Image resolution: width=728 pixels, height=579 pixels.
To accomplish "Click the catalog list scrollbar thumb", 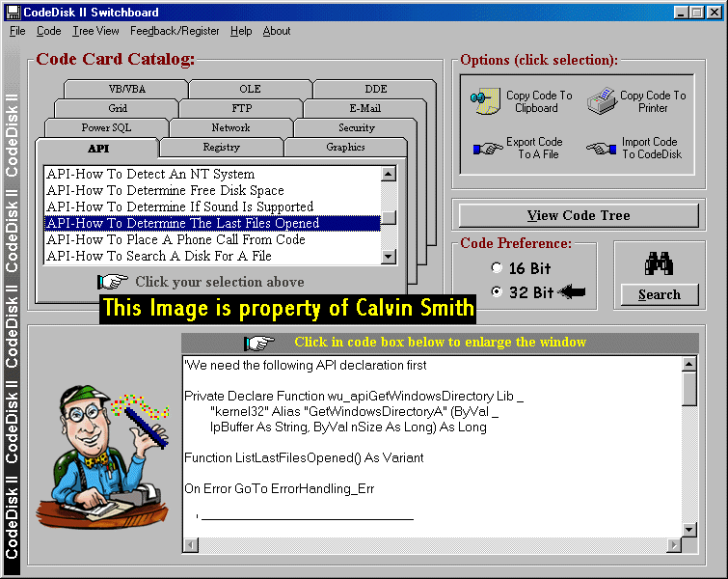I will coord(389,217).
